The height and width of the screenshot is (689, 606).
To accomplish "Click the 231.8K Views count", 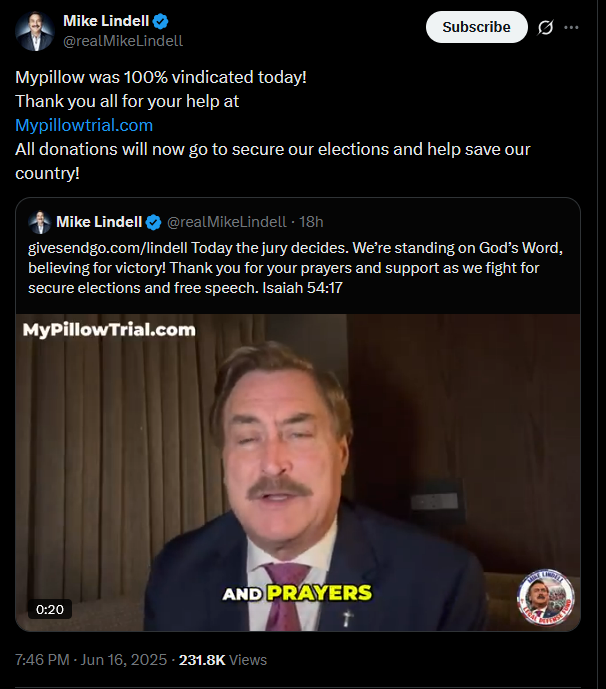I will click(223, 660).
